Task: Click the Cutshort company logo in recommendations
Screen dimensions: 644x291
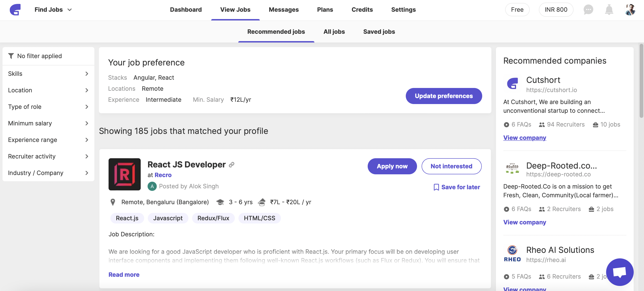Action: pos(512,83)
